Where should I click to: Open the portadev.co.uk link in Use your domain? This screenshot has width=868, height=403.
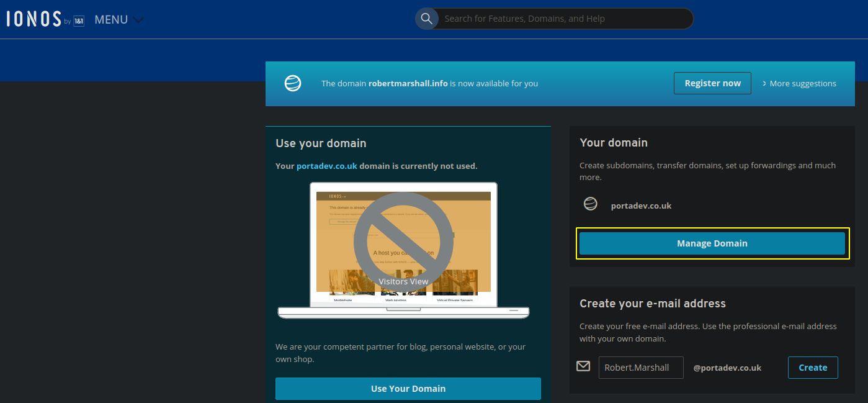pos(327,166)
